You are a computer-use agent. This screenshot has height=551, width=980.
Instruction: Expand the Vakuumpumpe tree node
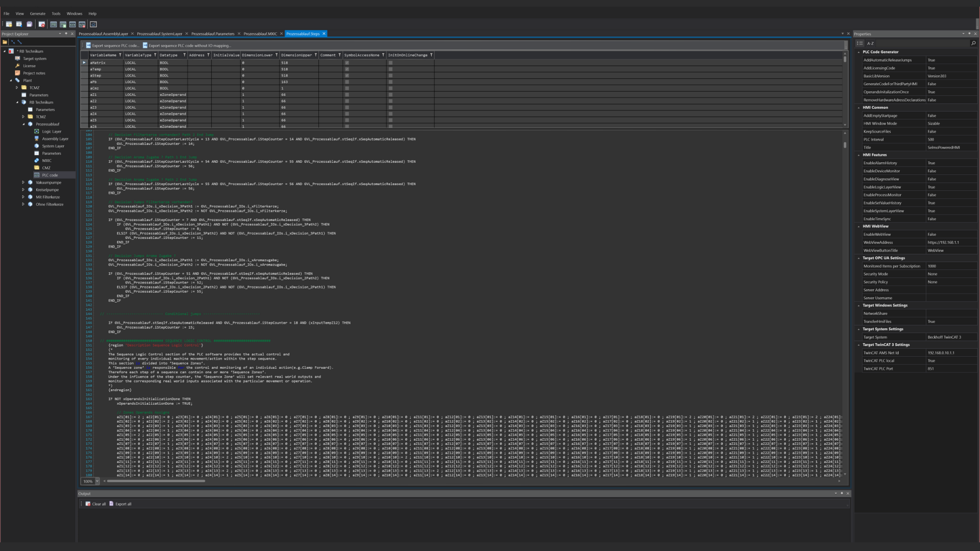(x=23, y=182)
